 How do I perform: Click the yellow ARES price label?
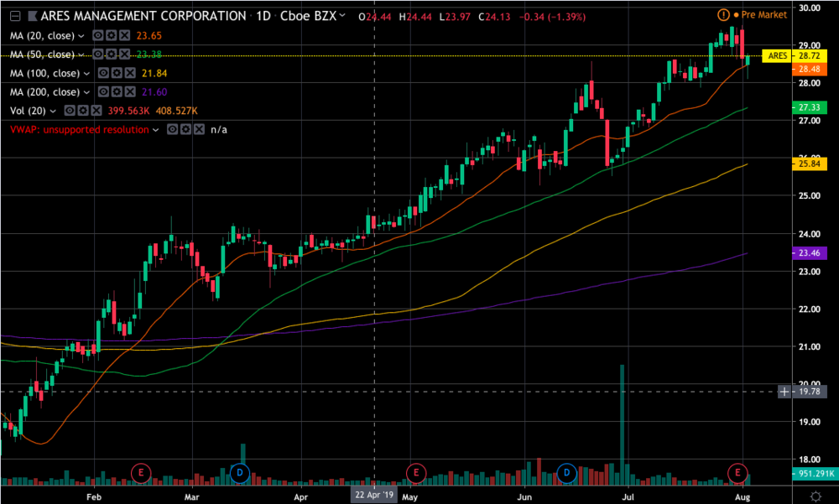777,56
